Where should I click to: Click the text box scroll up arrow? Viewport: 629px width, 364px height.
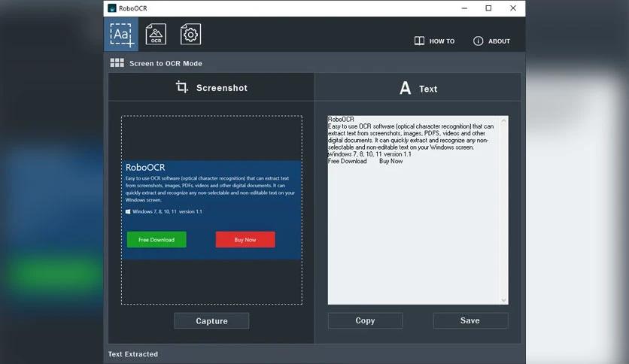pos(504,120)
